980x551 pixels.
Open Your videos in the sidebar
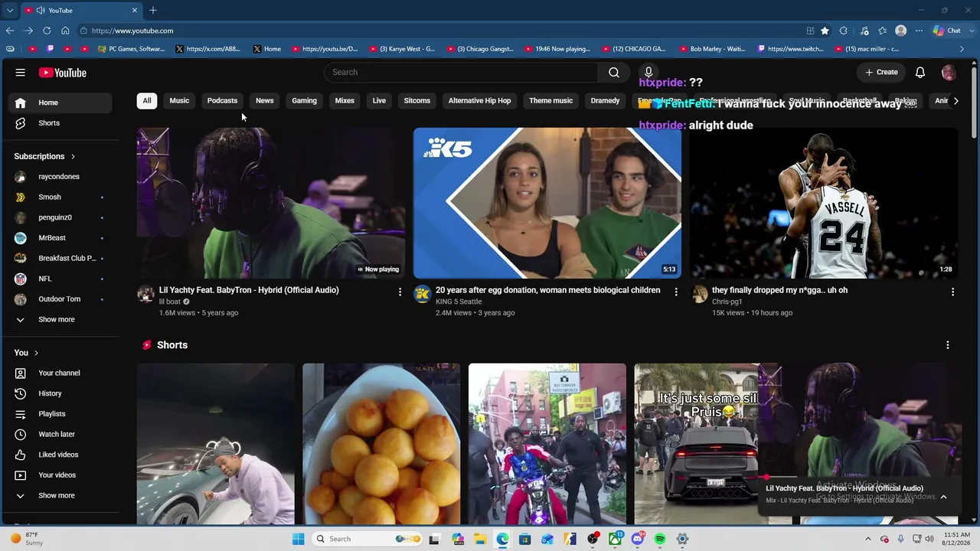[x=61, y=475]
